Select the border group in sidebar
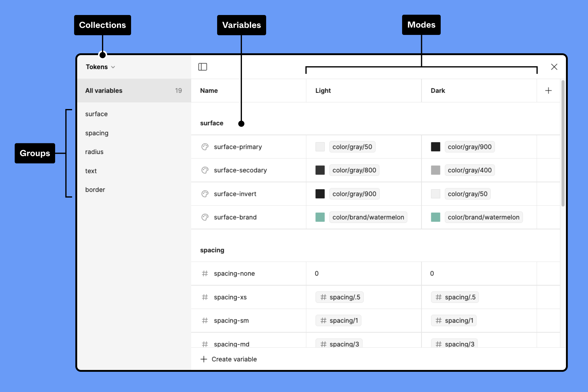Screen dimensions: 588x392 tap(95, 189)
